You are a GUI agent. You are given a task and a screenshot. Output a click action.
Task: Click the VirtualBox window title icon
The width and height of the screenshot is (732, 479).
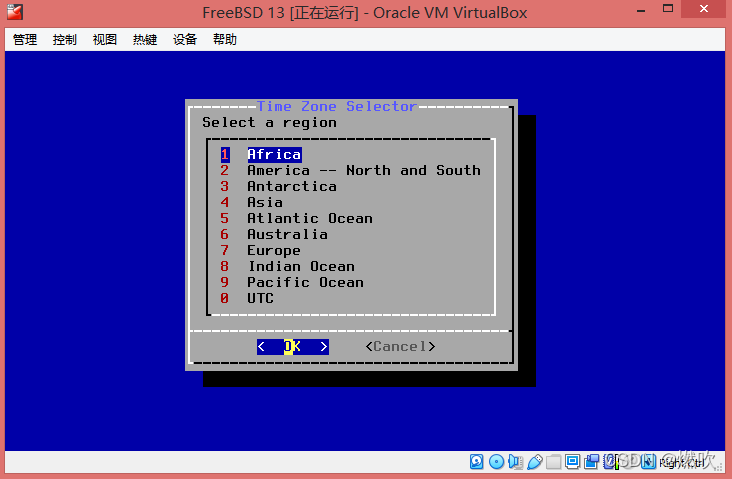[15, 12]
